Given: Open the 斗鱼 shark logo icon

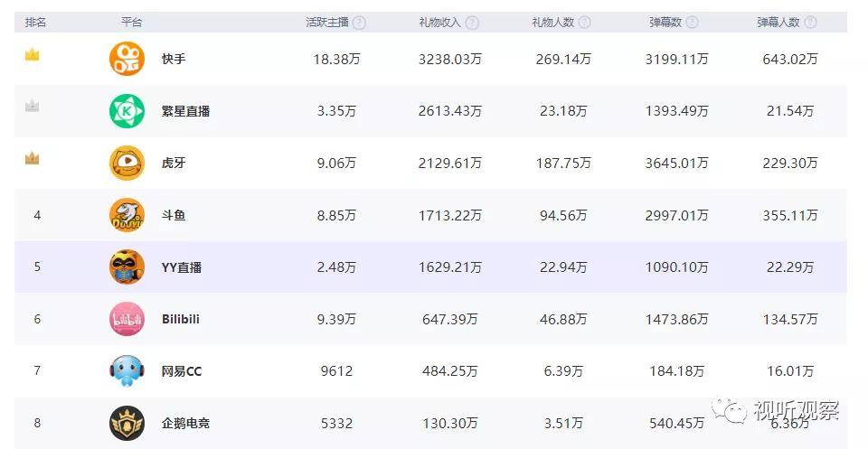Looking at the screenshot, I should [127, 215].
